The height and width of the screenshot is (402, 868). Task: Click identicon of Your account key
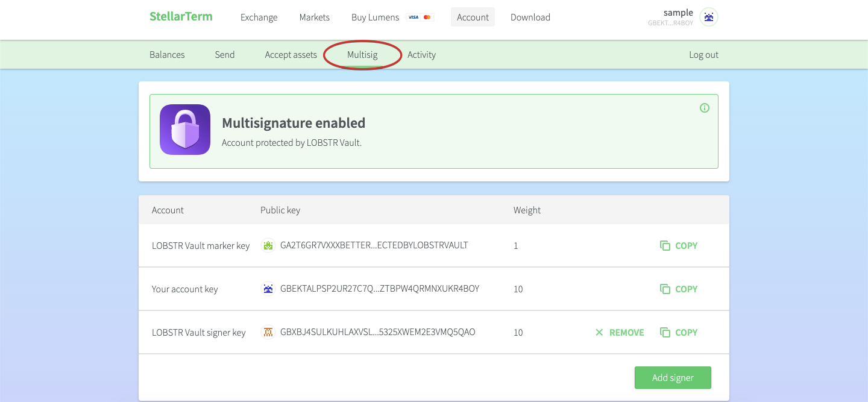268,289
